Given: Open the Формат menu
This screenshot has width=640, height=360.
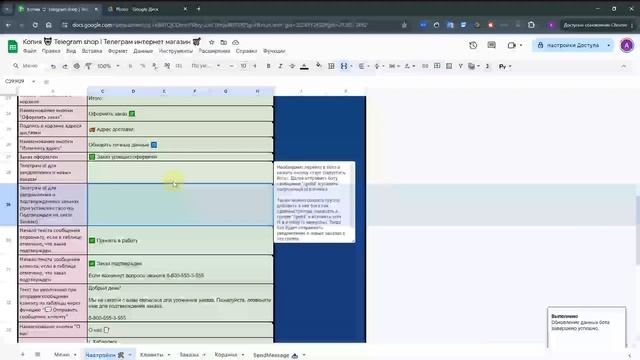Looking at the screenshot, I should click(x=118, y=51).
